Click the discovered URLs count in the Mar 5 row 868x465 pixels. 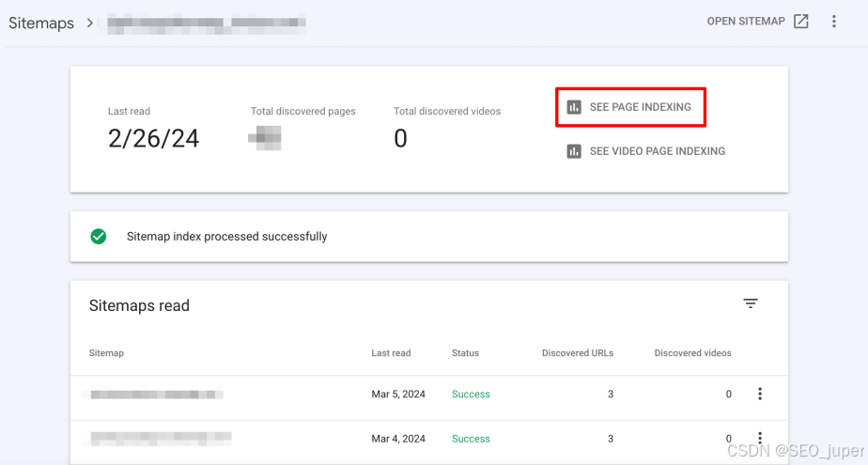[x=610, y=395]
